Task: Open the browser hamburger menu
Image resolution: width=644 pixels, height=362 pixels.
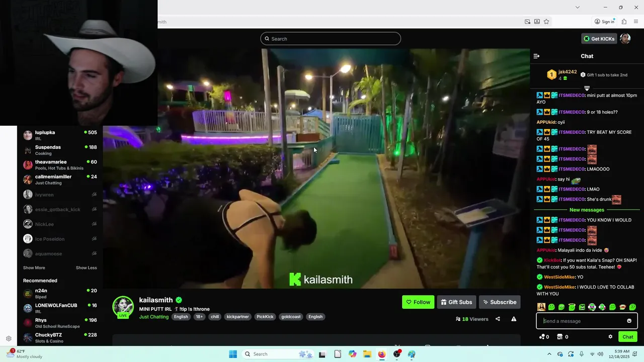Action: 636,22
